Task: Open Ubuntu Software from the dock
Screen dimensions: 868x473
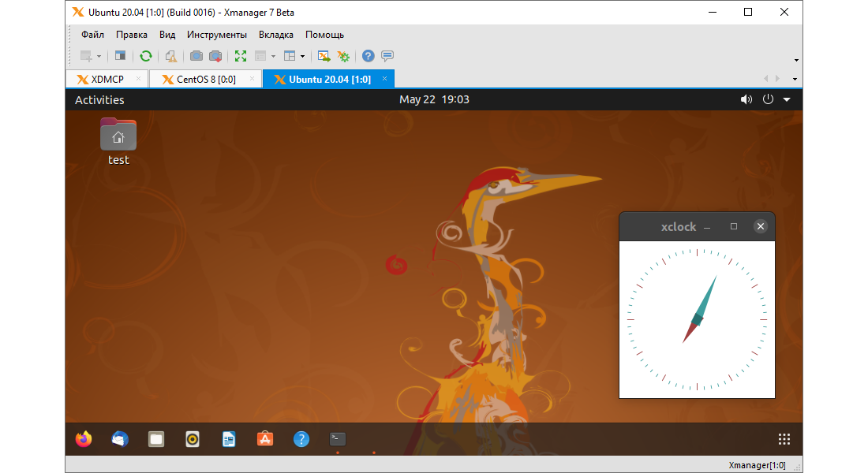Action: click(x=265, y=439)
